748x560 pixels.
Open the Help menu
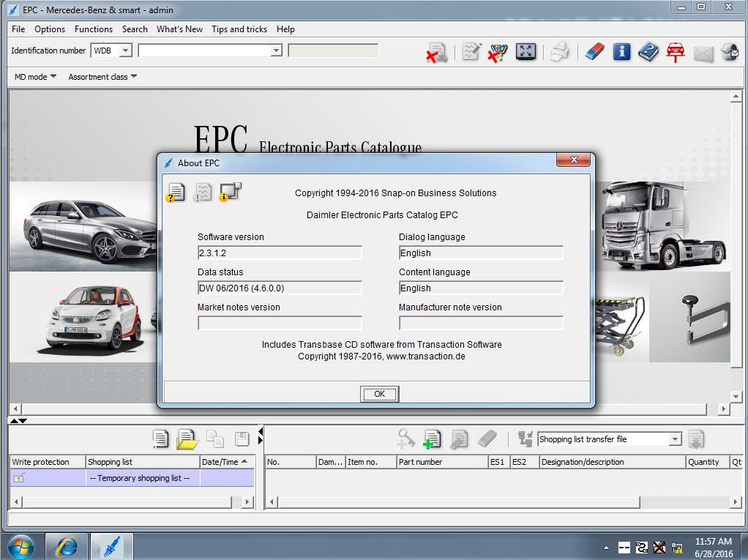[x=285, y=29]
